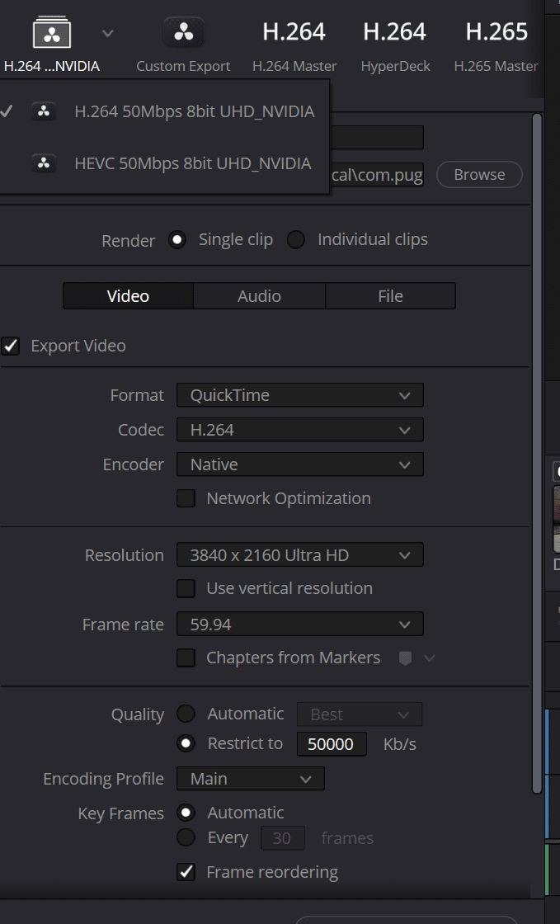Viewport: 560px width, 924px height.
Task: Open the Resolution 3840 x 2160 dropdown
Action: coord(299,555)
